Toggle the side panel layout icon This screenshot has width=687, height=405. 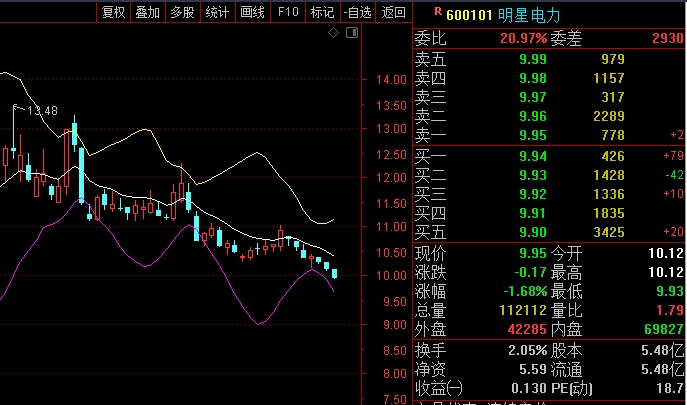[352, 32]
